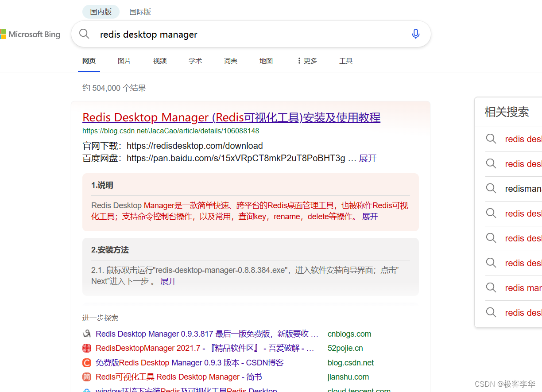This screenshot has height=392, width=542.
Task: Open the 更多 dropdown menu
Action: pos(307,61)
